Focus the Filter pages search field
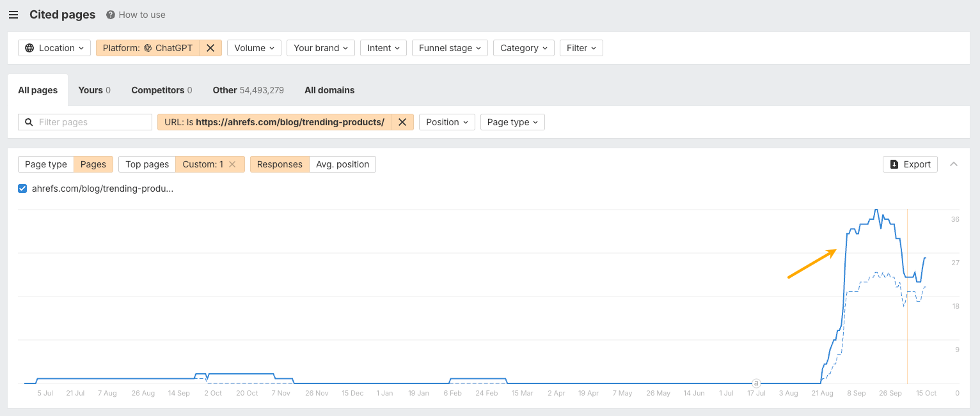Image resolution: width=980 pixels, height=416 pixels. coord(85,122)
